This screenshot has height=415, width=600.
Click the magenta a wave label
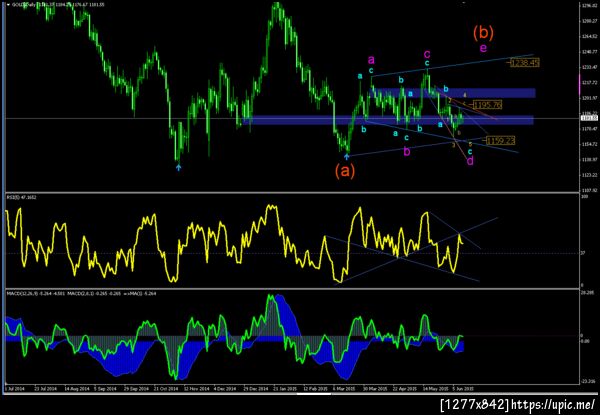tap(371, 60)
